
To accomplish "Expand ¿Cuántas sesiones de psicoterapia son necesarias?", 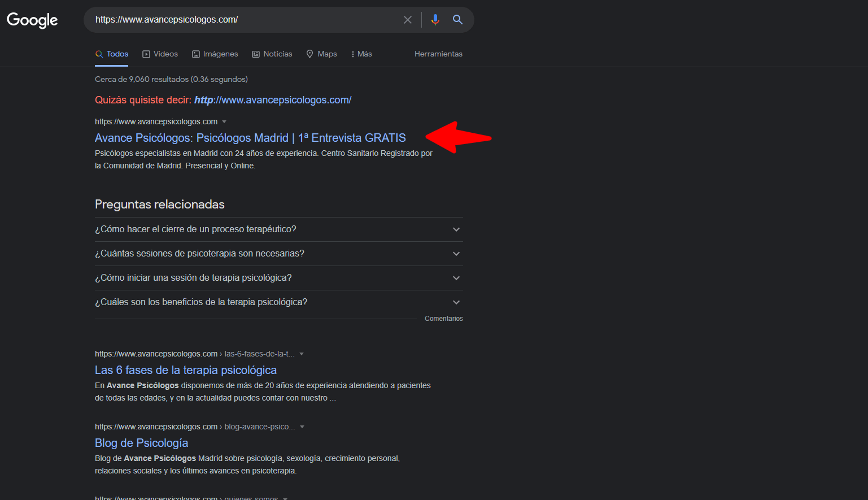I will pos(279,254).
